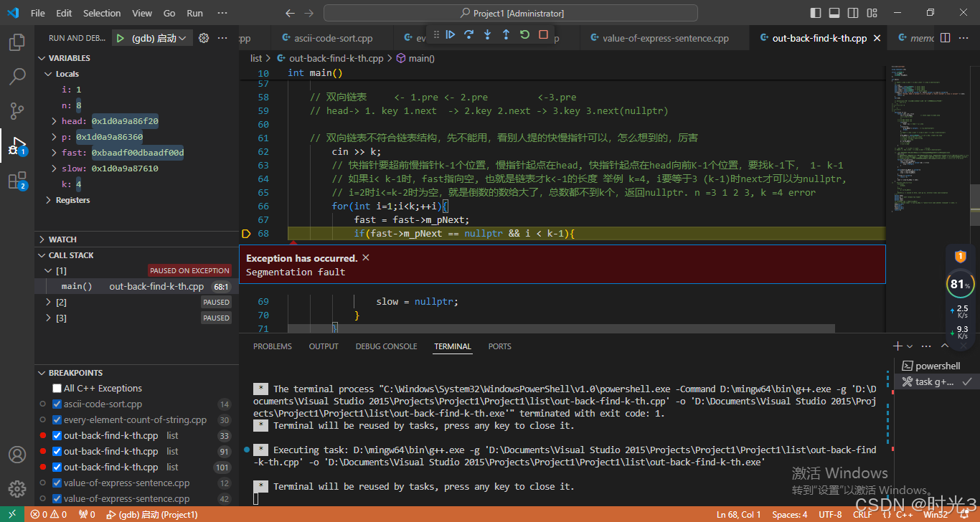980x522 pixels.
Task: Expand the slow pointer variable
Action: pos(55,169)
